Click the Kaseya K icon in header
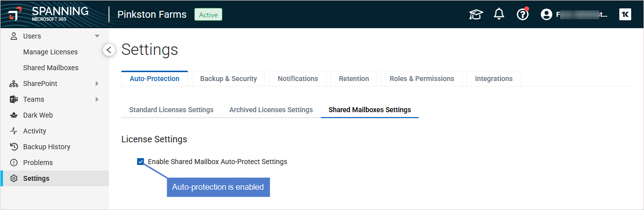The height and width of the screenshot is (210, 644). 625,15
